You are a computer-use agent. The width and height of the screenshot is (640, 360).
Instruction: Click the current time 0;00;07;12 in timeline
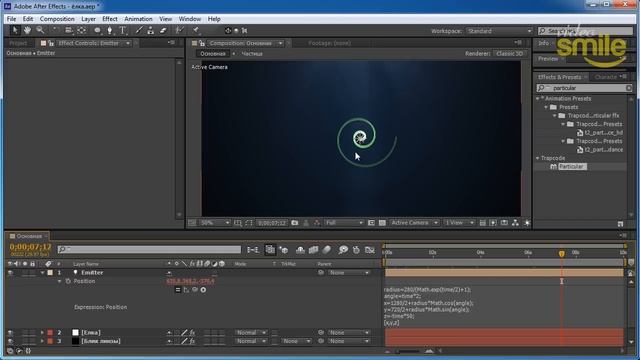pos(31,247)
